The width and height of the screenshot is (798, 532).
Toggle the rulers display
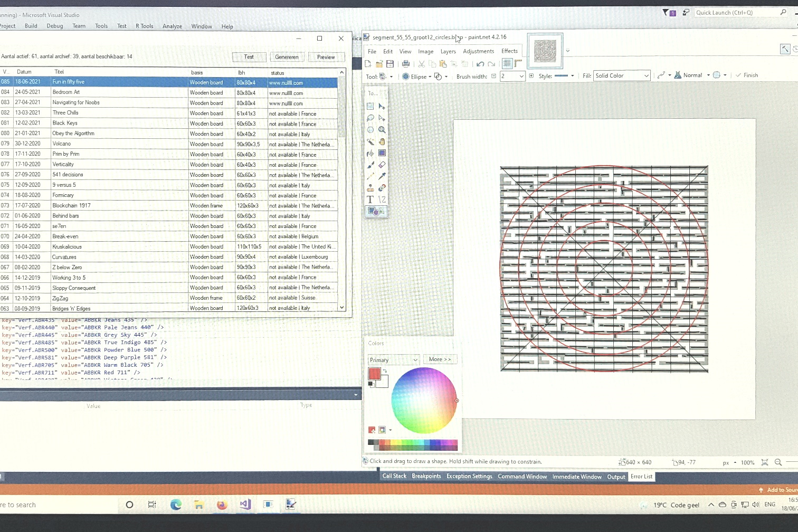coord(518,63)
